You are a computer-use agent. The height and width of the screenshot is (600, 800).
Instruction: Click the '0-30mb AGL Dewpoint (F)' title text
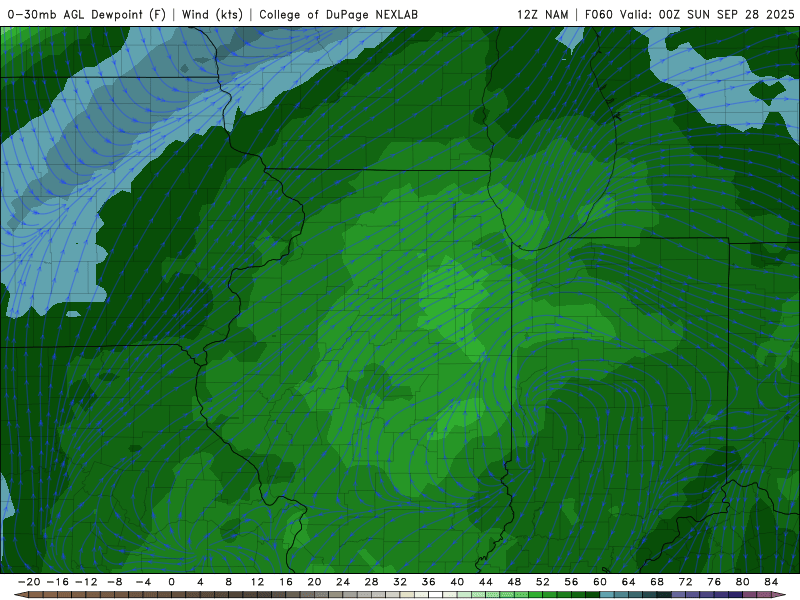point(87,14)
